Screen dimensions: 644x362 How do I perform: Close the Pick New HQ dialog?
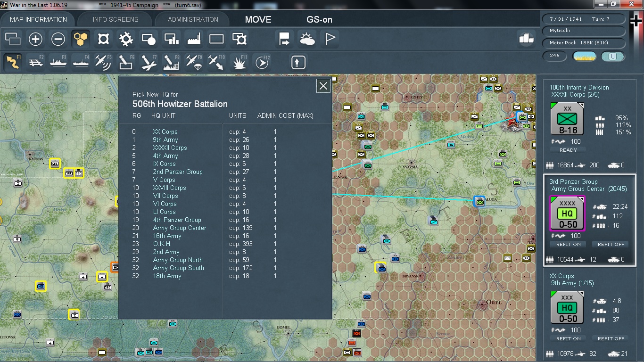(x=323, y=86)
